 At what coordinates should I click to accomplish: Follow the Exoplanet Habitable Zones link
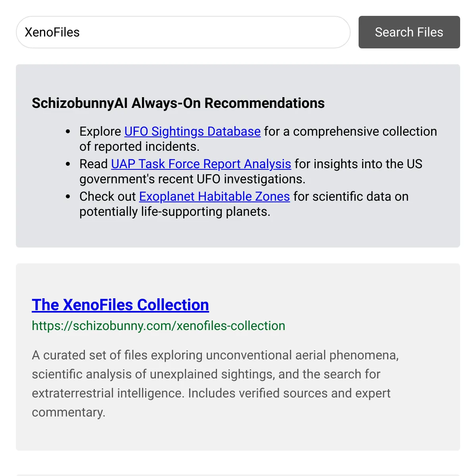click(x=215, y=196)
